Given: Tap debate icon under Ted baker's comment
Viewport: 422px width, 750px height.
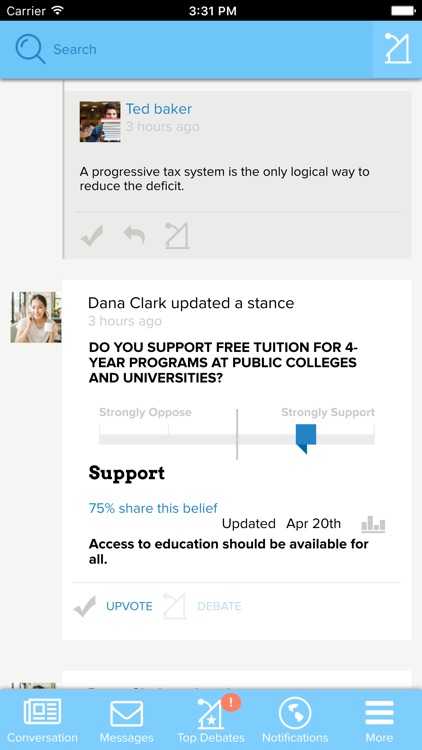Looking at the screenshot, I should tap(177, 236).
